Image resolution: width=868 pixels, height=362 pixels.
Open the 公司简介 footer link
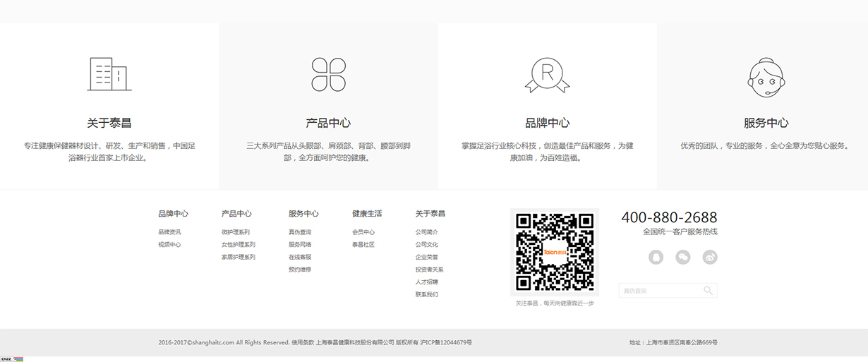[427, 232]
